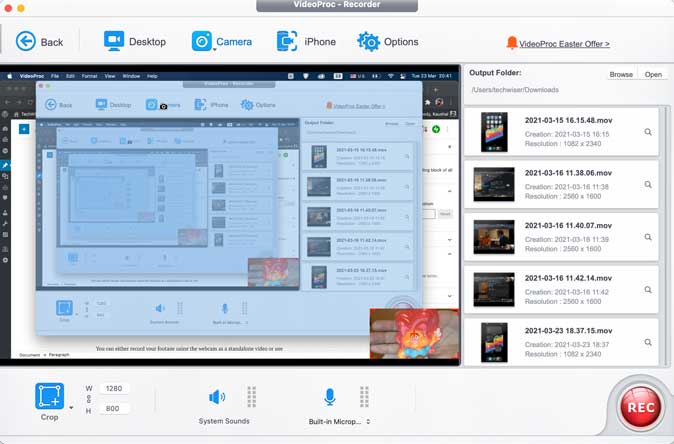Click the webcam overlay in preview corner
The height and width of the screenshot is (444, 674).
click(x=414, y=334)
